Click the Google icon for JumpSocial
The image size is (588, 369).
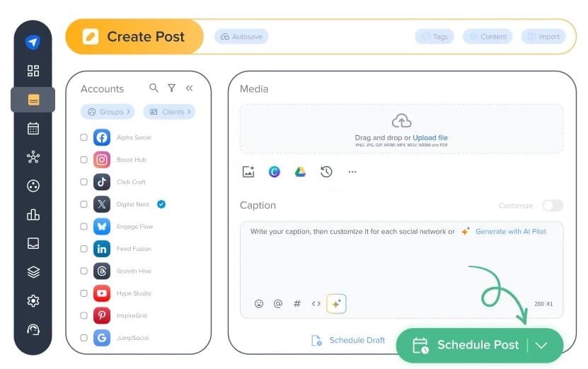click(102, 338)
